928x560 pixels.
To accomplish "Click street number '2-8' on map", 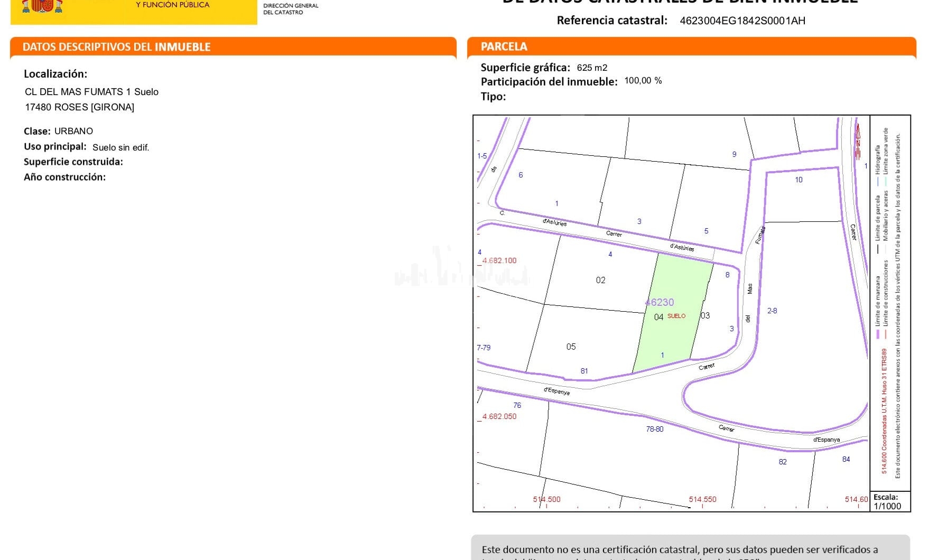I will (772, 311).
